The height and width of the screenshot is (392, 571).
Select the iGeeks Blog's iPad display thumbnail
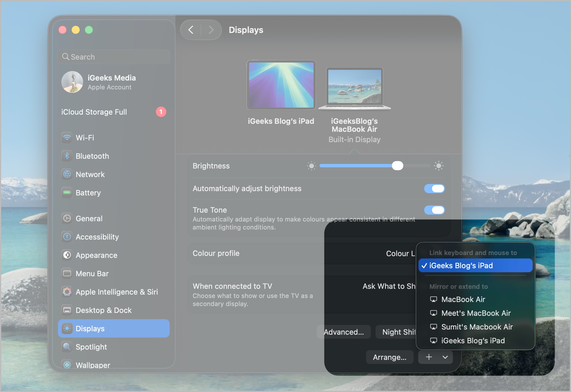(x=281, y=85)
